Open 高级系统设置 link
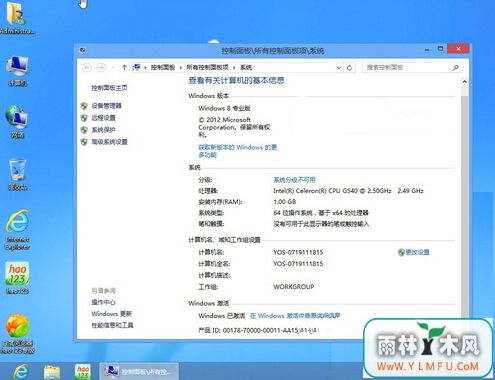The width and height of the screenshot is (495, 380). [110, 142]
